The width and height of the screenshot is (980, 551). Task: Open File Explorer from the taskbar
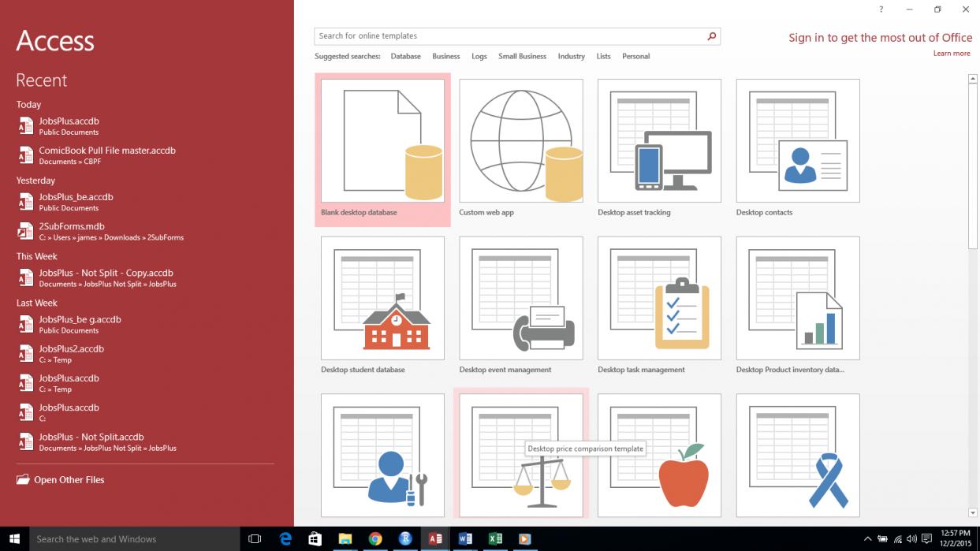click(x=345, y=539)
